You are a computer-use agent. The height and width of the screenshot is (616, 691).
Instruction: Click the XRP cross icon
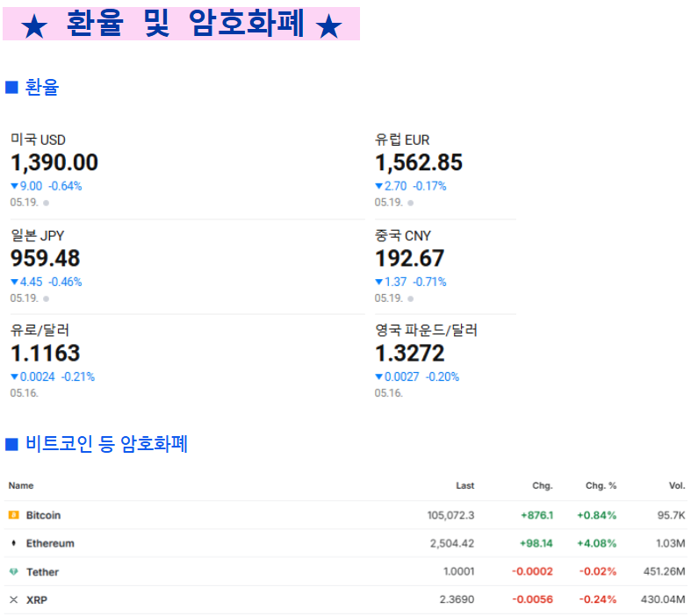pyautogui.click(x=14, y=599)
